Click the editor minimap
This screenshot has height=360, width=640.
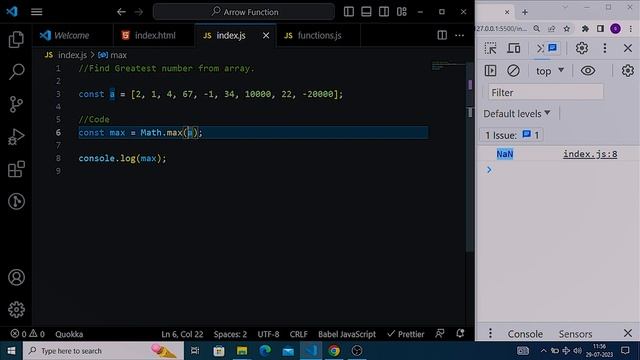click(448, 65)
